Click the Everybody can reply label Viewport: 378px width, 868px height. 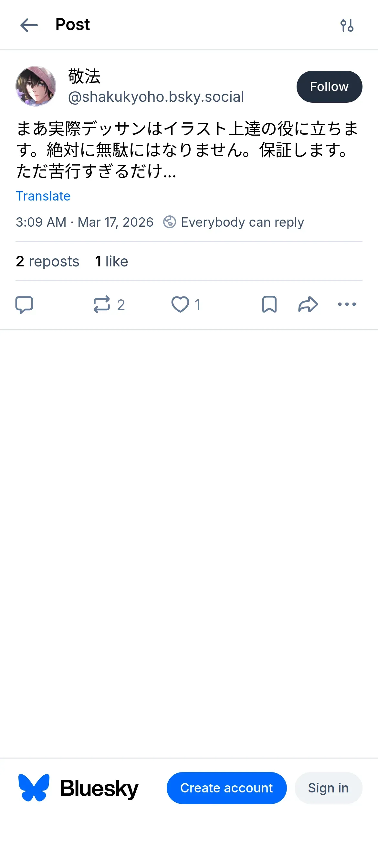(x=242, y=222)
